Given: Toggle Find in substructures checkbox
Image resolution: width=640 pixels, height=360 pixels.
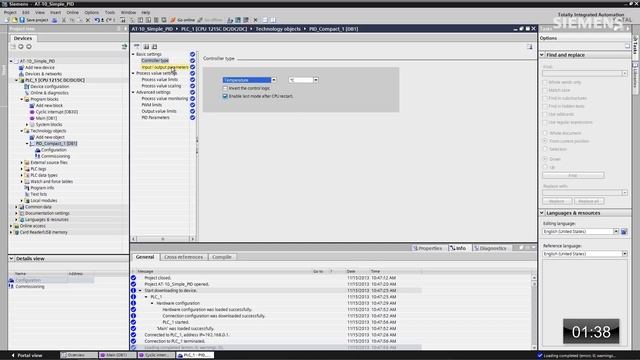Looking at the screenshot, I should [x=545, y=98].
